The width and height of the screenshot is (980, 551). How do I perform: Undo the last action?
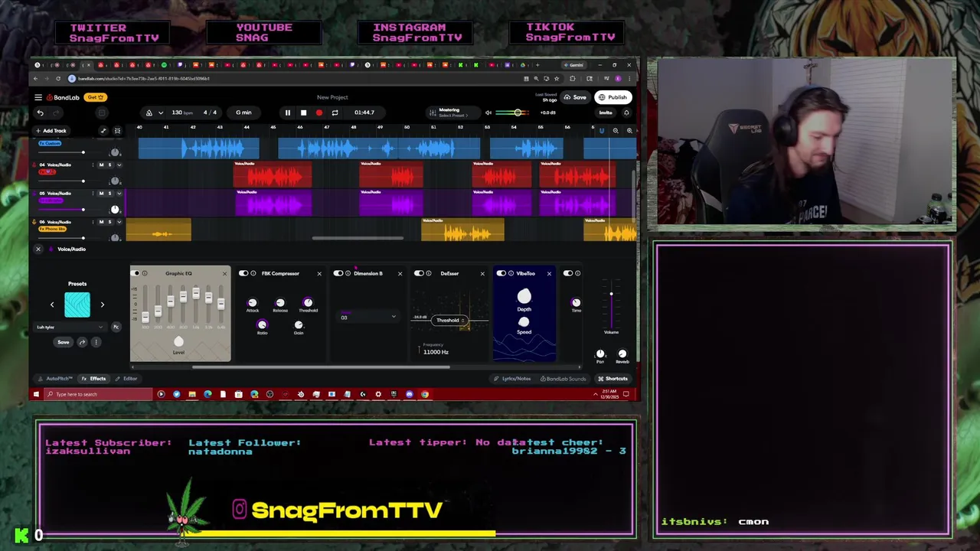pos(41,113)
